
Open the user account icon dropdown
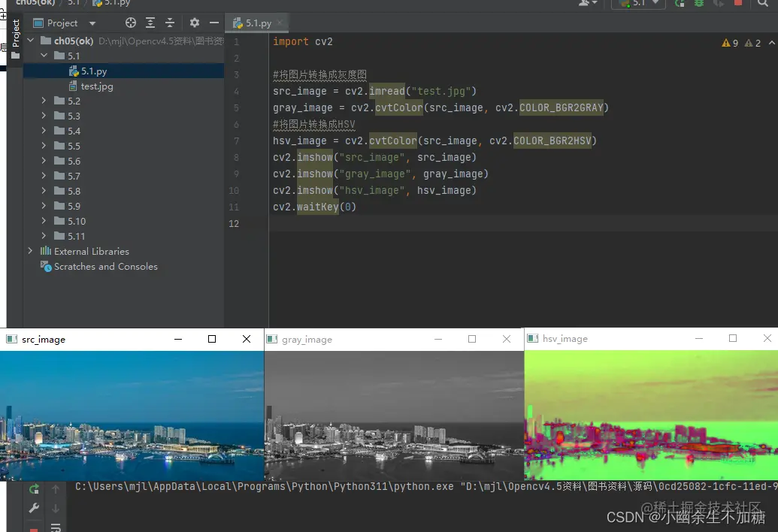[588, 3]
